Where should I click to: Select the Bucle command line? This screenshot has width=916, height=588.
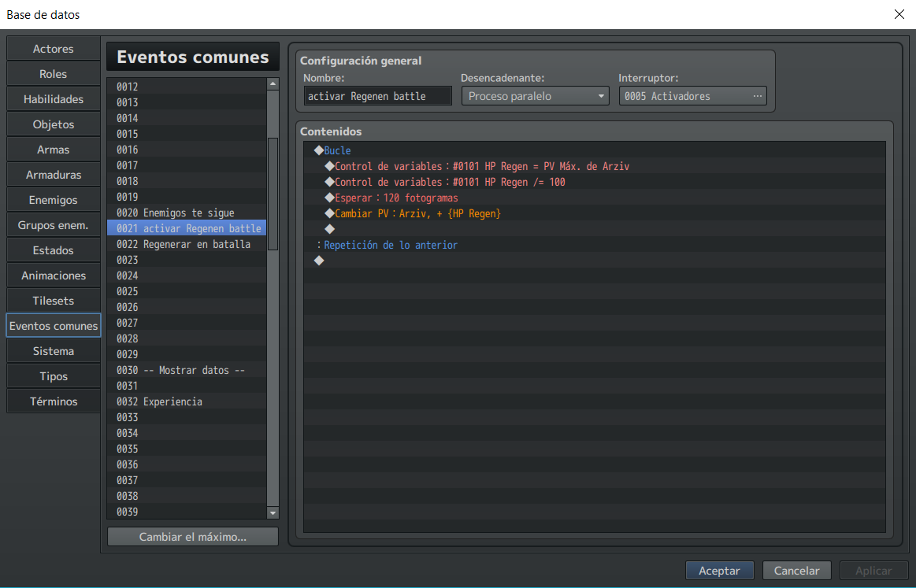click(595, 150)
